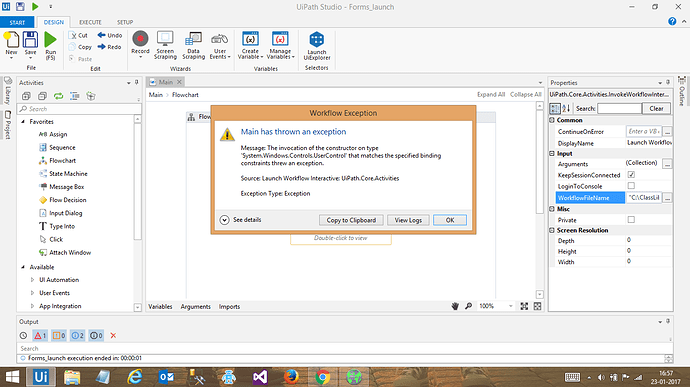Click Copy to Clipboard in the dialog
This screenshot has width=690, height=387.
point(351,220)
